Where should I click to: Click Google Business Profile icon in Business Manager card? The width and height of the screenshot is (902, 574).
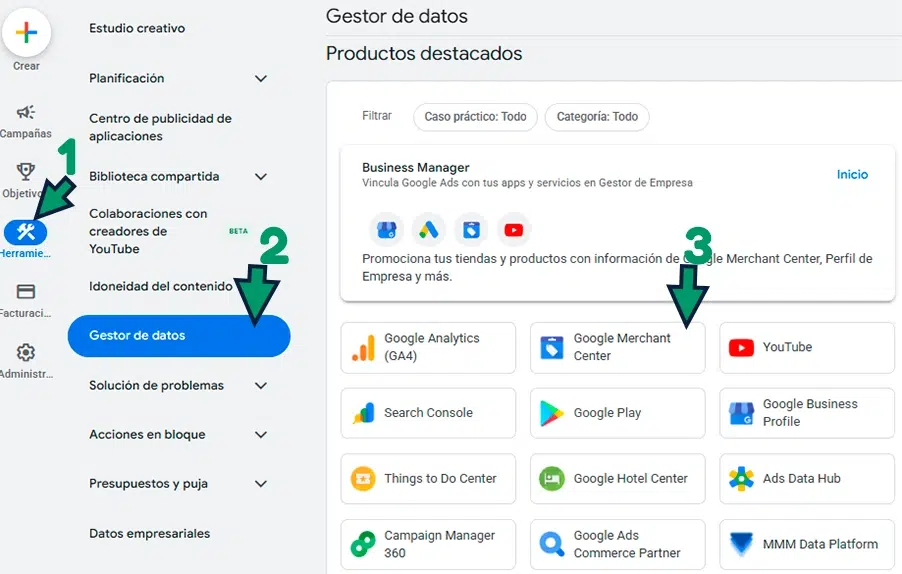point(387,230)
